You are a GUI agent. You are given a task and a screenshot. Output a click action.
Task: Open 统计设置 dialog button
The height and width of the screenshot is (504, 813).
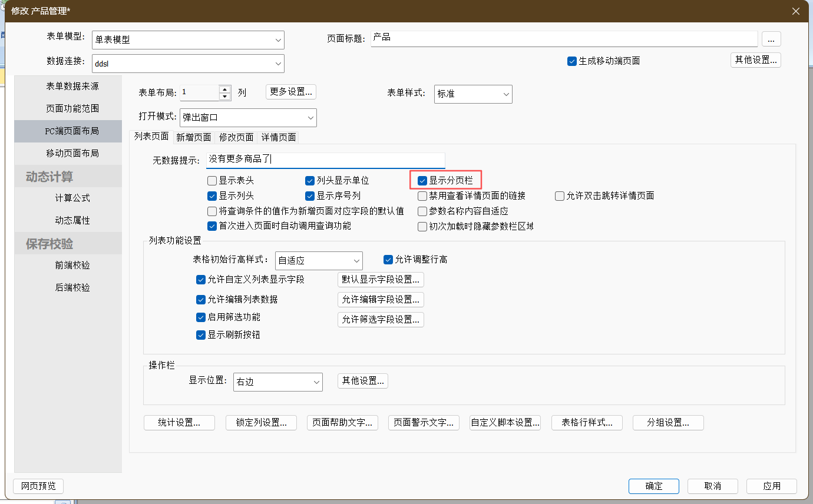[179, 423]
